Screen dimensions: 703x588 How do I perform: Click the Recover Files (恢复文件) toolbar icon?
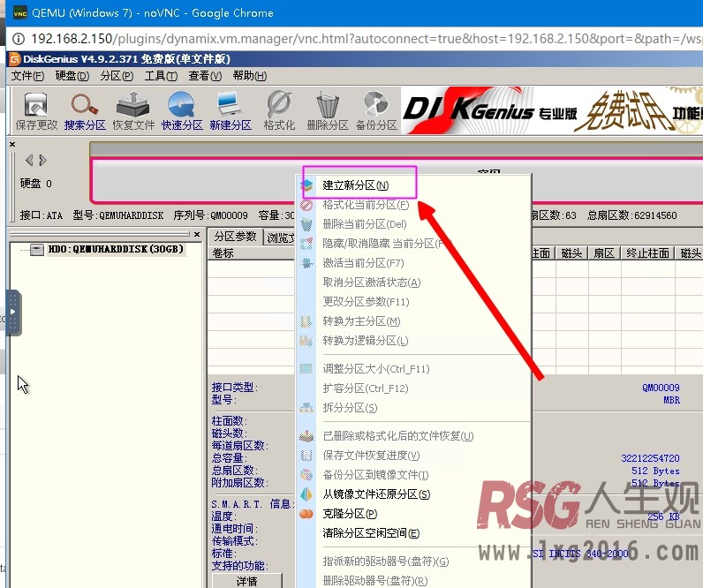point(133,111)
